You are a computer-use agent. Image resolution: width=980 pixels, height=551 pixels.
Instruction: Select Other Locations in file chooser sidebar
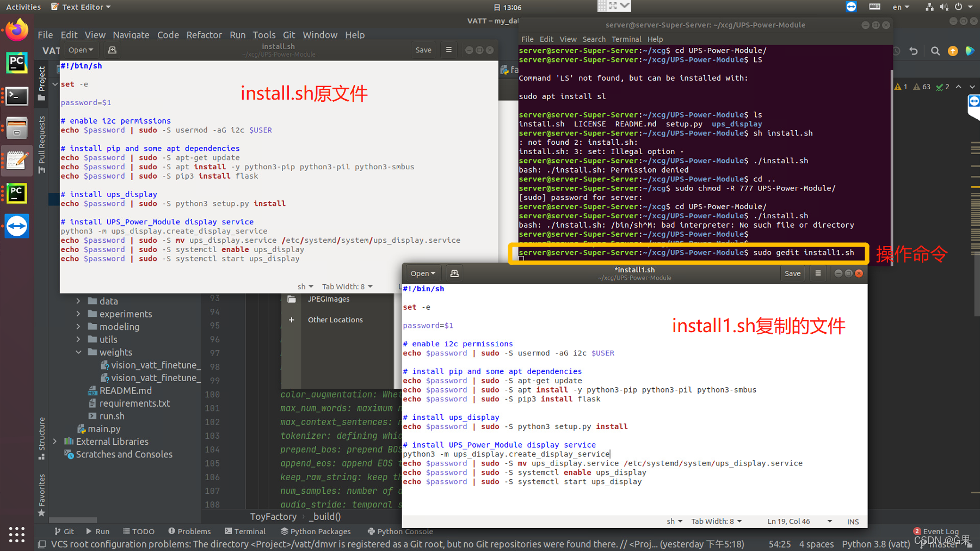point(335,320)
